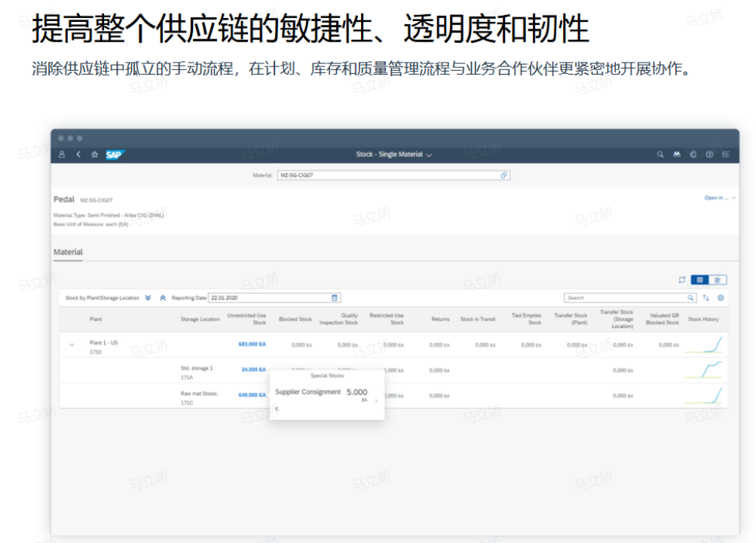The image size is (756, 543).
Task: Click the 683,000 EA unrestricted stock link
Action: click(253, 345)
